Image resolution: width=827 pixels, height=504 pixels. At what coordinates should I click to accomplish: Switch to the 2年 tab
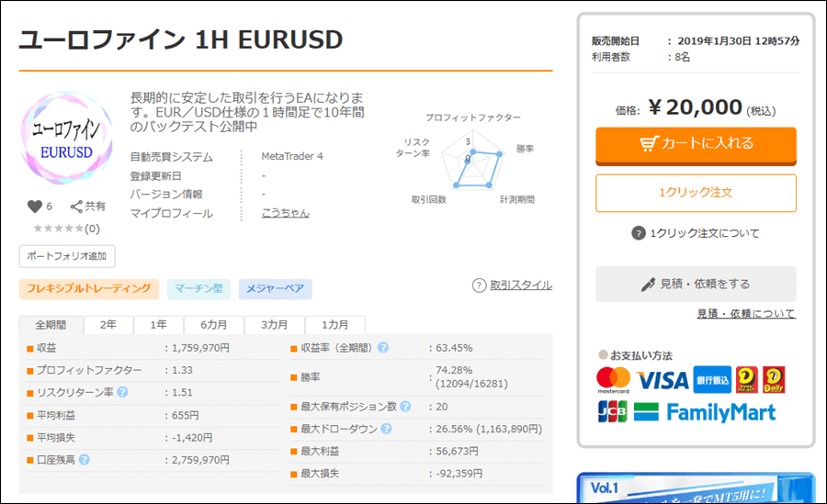(x=108, y=325)
